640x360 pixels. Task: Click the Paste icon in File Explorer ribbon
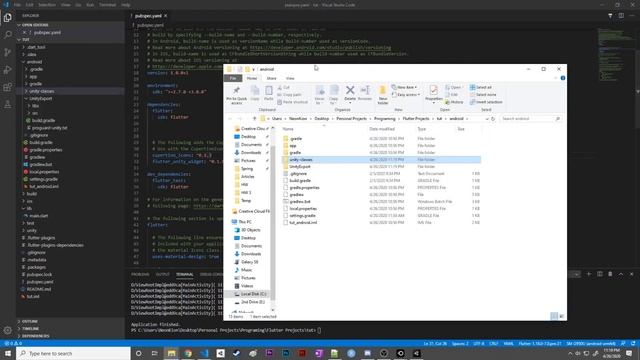pos(269,93)
